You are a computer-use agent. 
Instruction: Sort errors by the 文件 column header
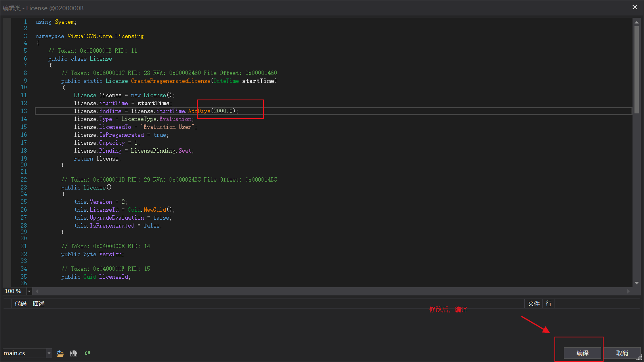point(533,304)
